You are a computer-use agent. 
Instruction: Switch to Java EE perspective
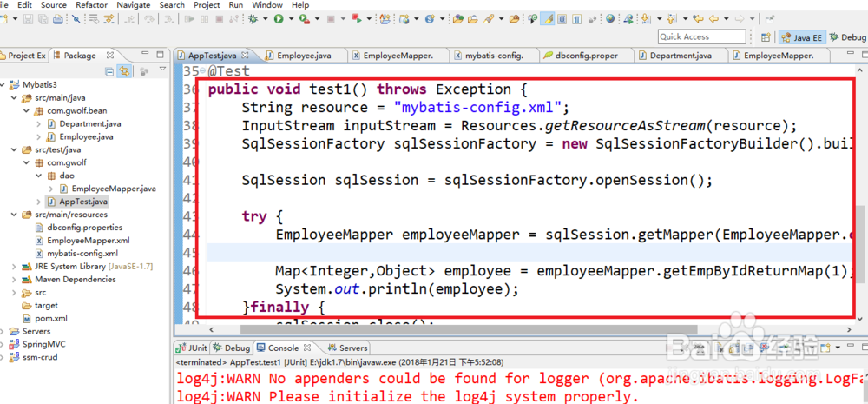tap(803, 37)
